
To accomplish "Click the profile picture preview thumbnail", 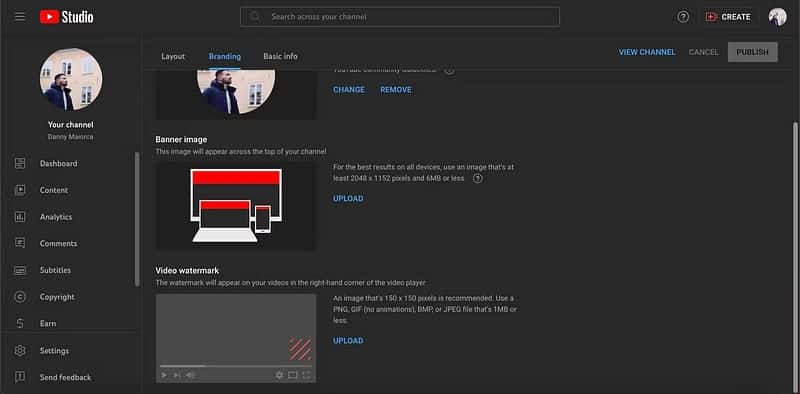I will [236, 95].
